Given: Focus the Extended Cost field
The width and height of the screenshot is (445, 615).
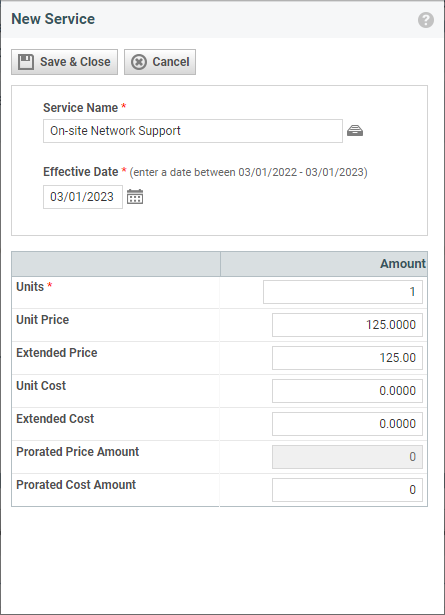Looking at the screenshot, I should pyautogui.click(x=347, y=424).
